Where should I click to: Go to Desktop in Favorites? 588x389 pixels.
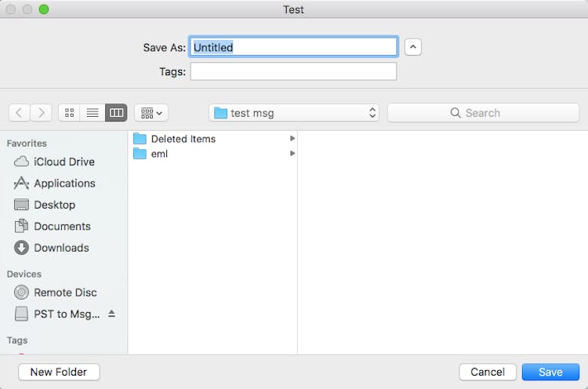pos(54,205)
